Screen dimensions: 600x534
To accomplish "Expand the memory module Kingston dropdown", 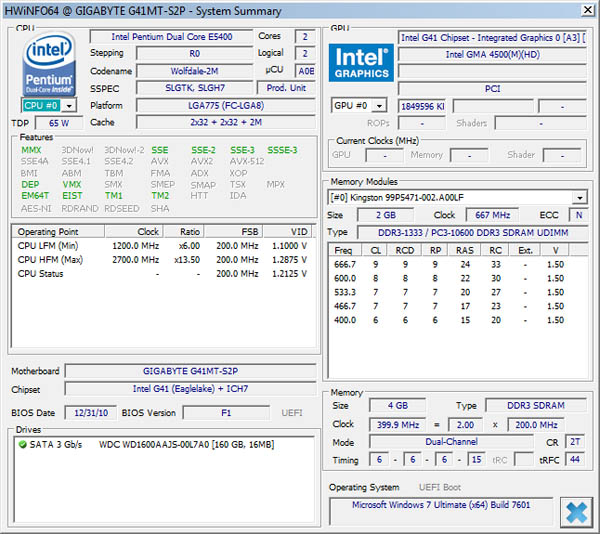I will [580, 198].
